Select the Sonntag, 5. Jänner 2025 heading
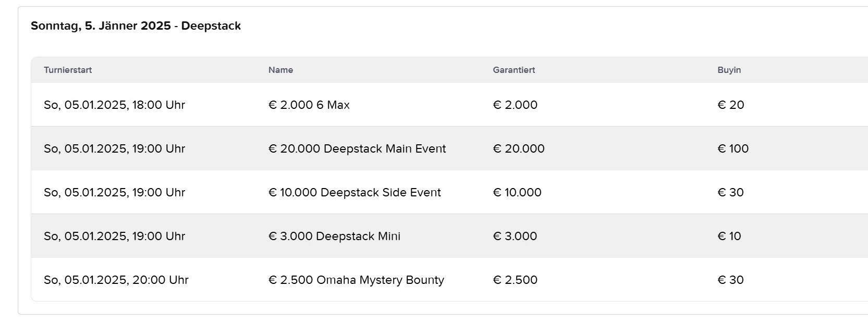Screen dimensions: 868x324 [x=136, y=26]
